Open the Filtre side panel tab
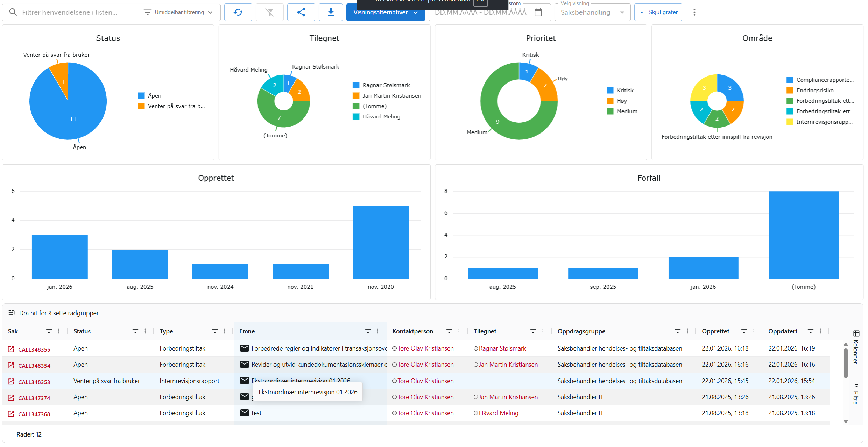 tap(856, 394)
